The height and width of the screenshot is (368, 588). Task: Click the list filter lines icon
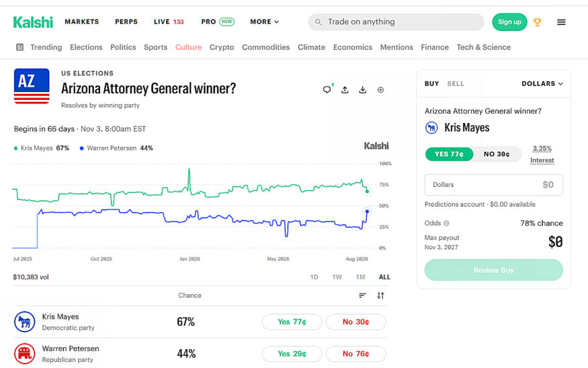(x=362, y=295)
